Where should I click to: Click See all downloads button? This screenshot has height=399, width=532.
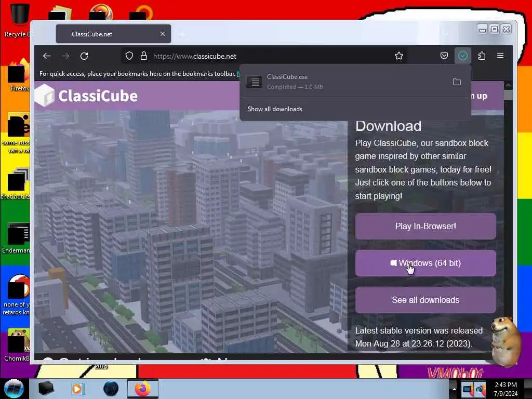coord(425,300)
